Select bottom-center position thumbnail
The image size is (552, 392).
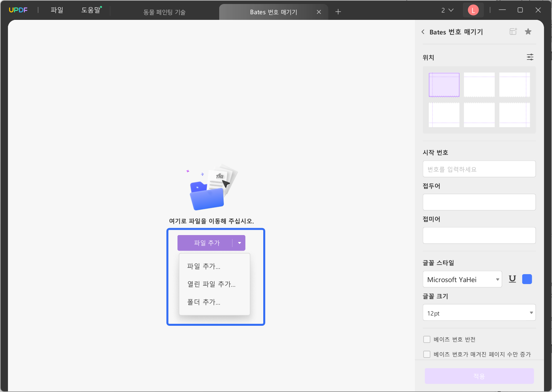tap(479, 115)
